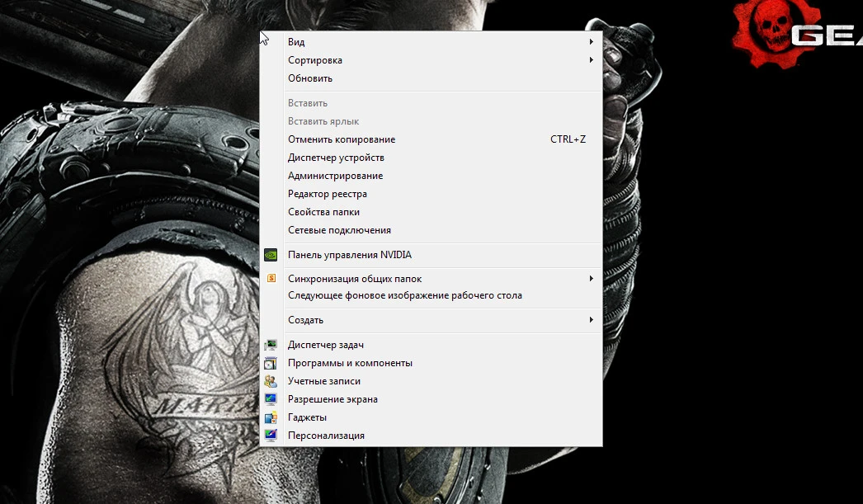Click the shared folder sync icon
The image size is (863, 504).
click(x=271, y=279)
